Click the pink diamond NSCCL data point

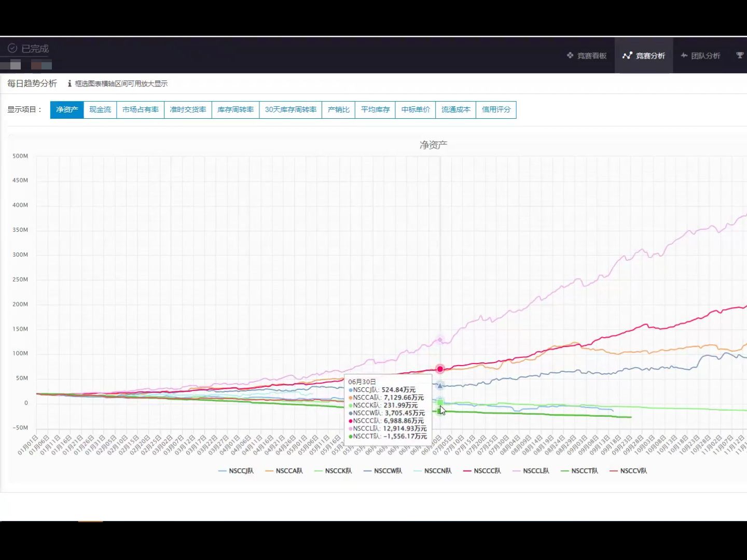[440, 340]
